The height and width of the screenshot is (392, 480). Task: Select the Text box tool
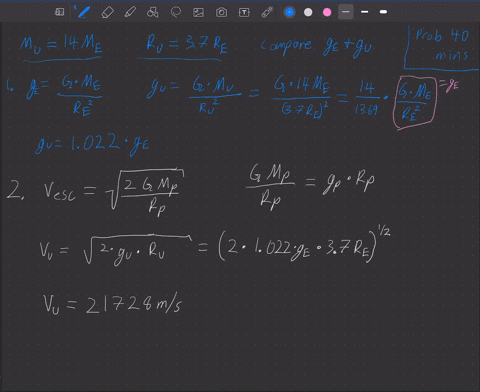pyautogui.click(x=244, y=13)
